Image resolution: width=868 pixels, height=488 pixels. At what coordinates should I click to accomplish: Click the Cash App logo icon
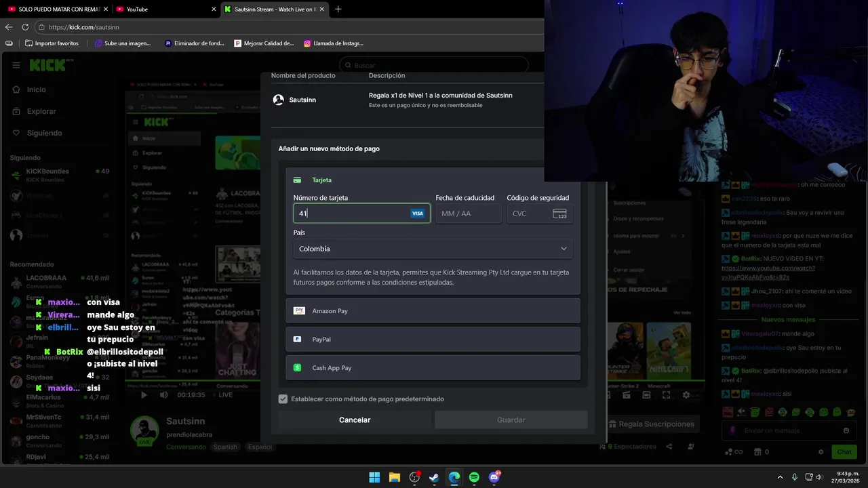(x=297, y=367)
